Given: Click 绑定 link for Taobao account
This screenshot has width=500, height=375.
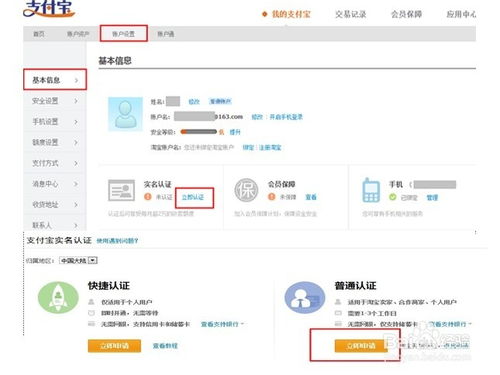Looking at the screenshot, I should (248, 147).
